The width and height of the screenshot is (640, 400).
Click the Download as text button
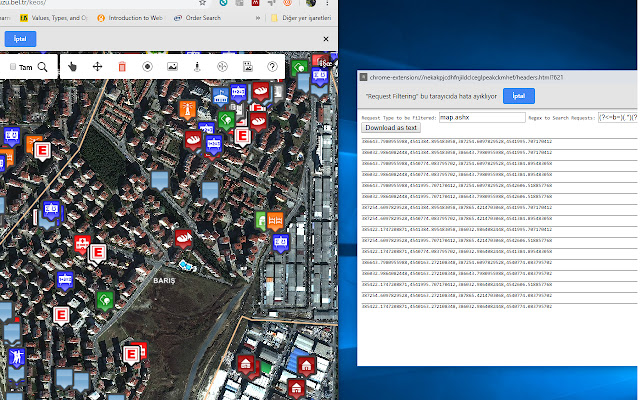click(392, 128)
